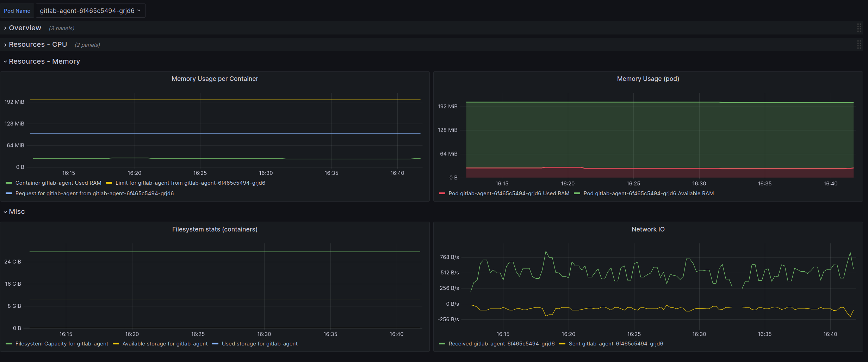Screen dimensions: 868x362
Task: Toggle the Pod Available RAM legend series
Action: point(649,193)
